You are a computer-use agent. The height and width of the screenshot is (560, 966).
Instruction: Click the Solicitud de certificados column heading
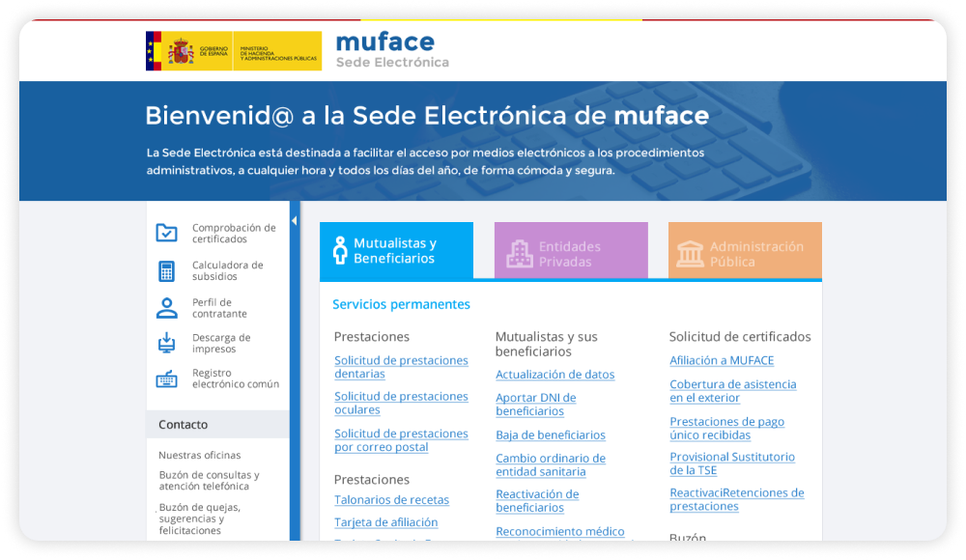pyautogui.click(x=740, y=337)
